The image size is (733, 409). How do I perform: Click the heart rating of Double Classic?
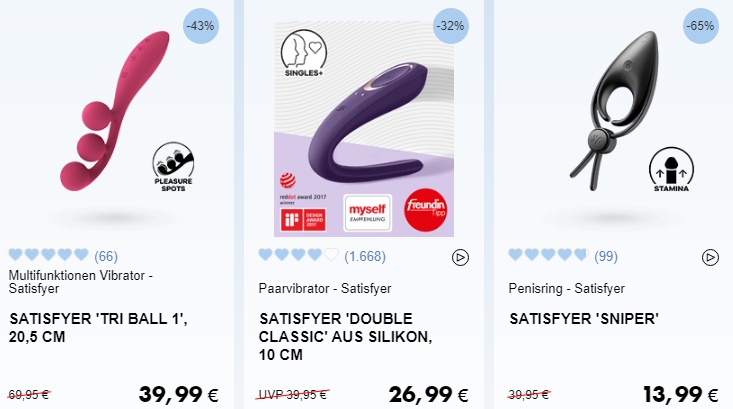point(298,255)
